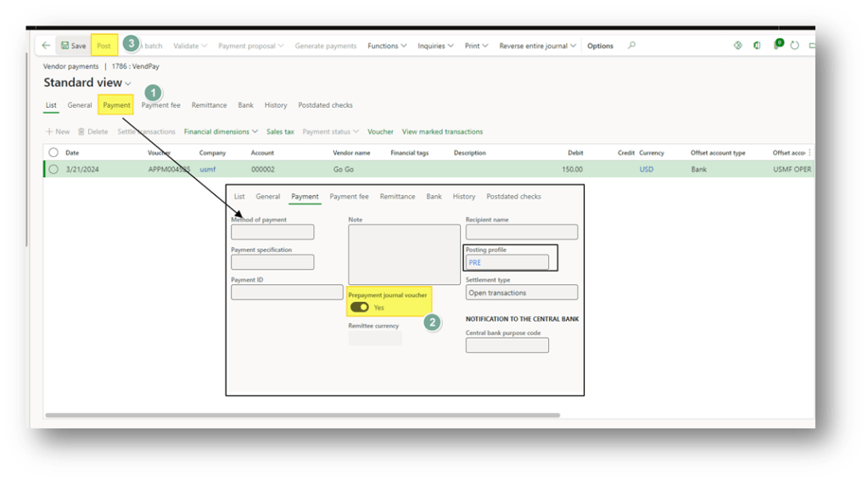Click the Post button
The width and height of the screenshot is (868, 481).
coord(104,46)
